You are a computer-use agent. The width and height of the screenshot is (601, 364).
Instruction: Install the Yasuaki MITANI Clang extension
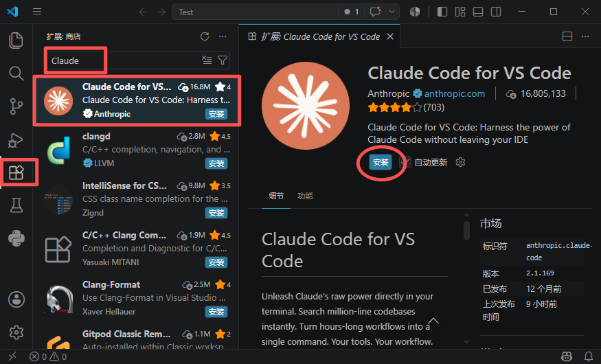216,262
